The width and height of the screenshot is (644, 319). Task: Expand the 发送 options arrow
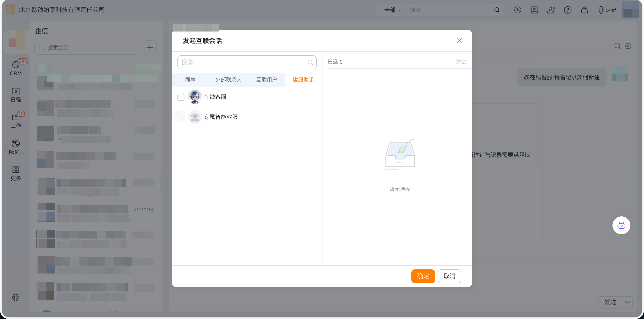tap(627, 302)
